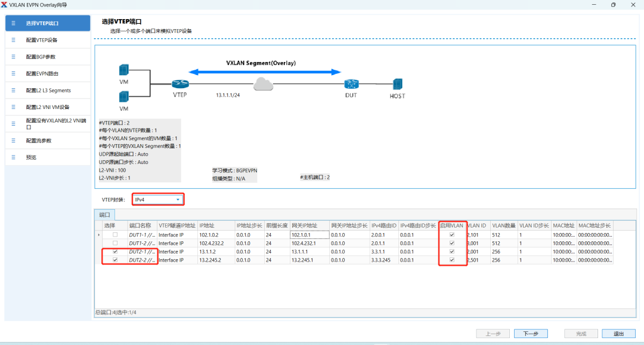Click the gateway IP field 102.1.0.1
Viewport: 644px width, 345px height.
[309, 235]
